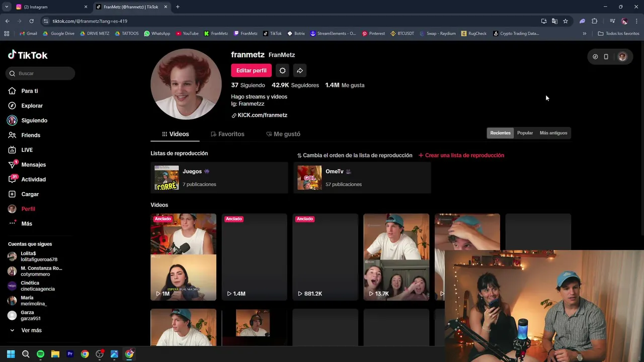
Task: Open the 37 Siguiendo list
Action: coord(248,85)
